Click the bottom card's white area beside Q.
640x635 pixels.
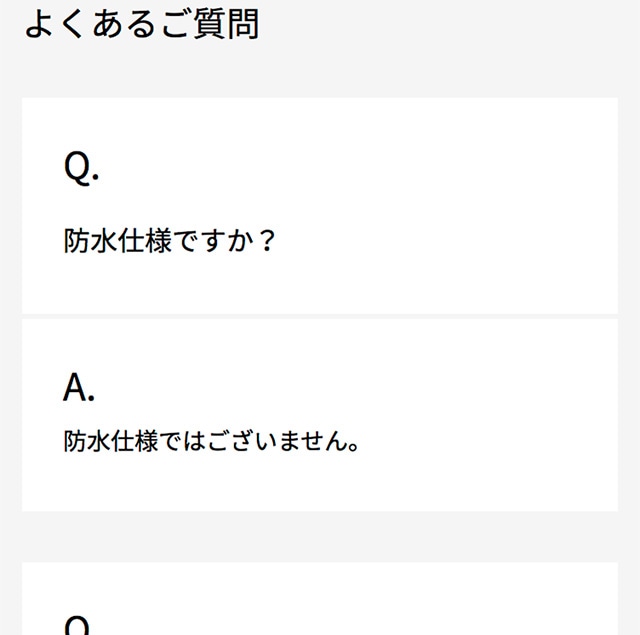pyautogui.click(x=350, y=605)
